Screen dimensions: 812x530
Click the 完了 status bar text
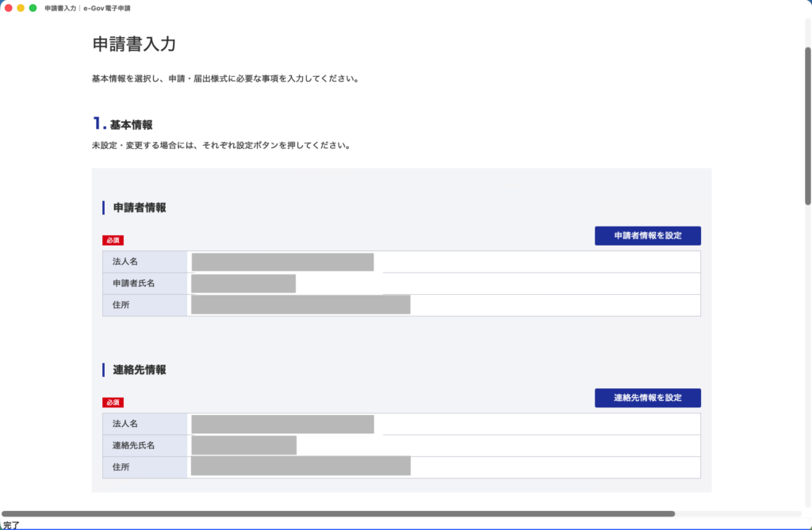[11, 524]
